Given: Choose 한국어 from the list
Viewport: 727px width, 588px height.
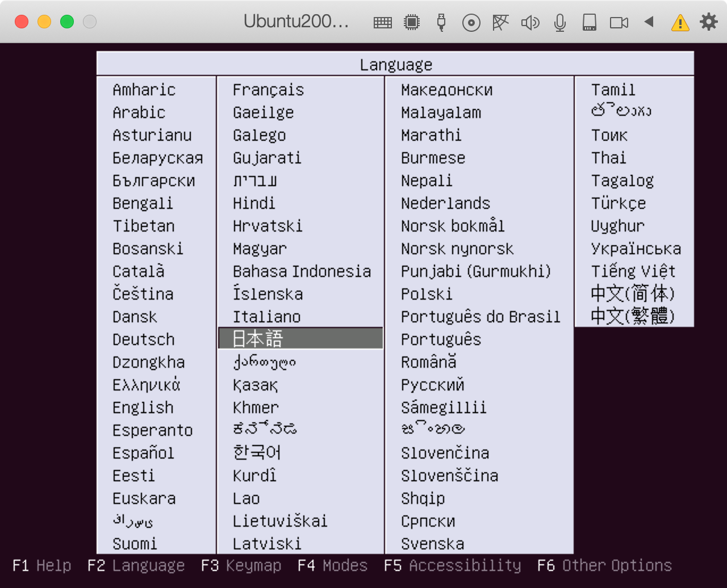Looking at the screenshot, I should pos(257,452).
